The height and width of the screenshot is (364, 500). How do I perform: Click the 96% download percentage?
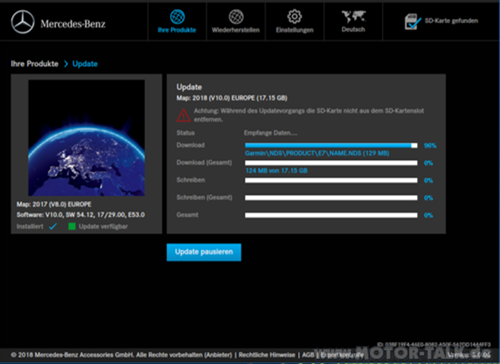[430, 146]
